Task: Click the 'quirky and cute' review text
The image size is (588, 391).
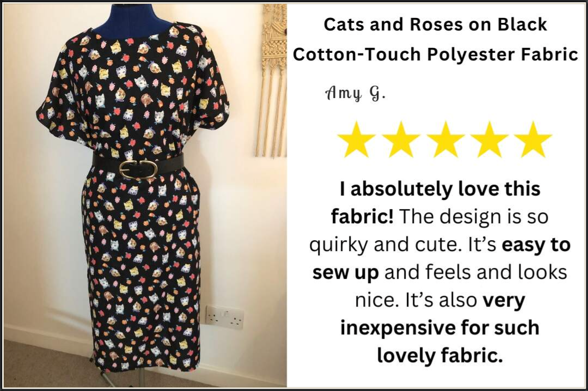Action: 384,246
